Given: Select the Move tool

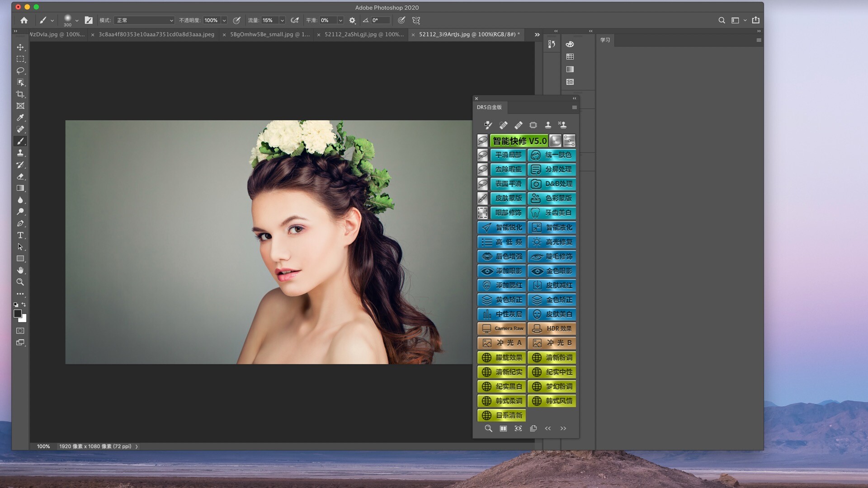Looking at the screenshot, I should pyautogui.click(x=20, y=47).
